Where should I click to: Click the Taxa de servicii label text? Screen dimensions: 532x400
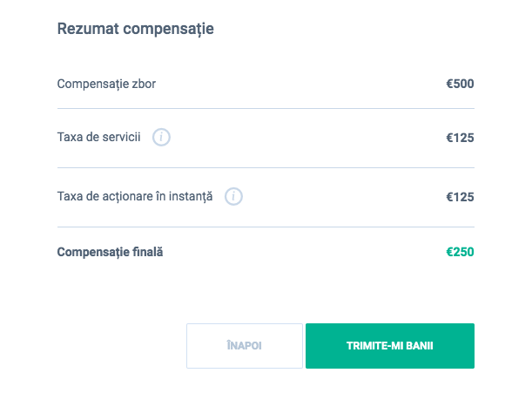click(x=98, y=138)
